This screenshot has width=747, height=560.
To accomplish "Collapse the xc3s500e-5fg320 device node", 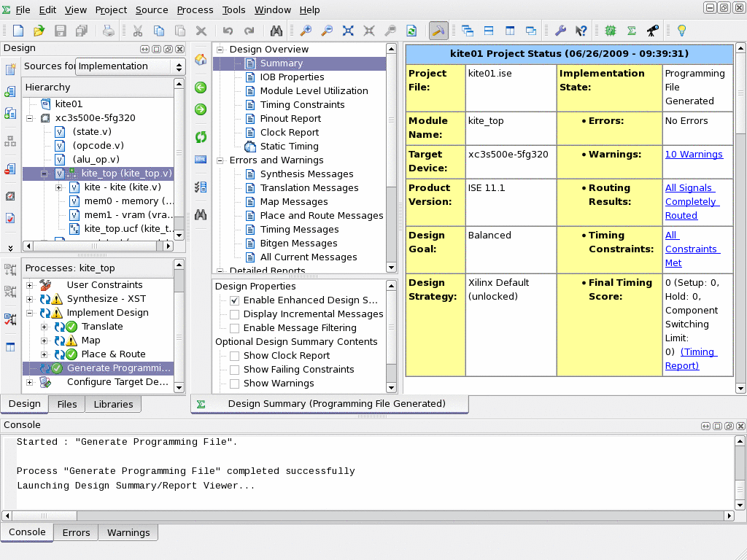I will (30, 118).
